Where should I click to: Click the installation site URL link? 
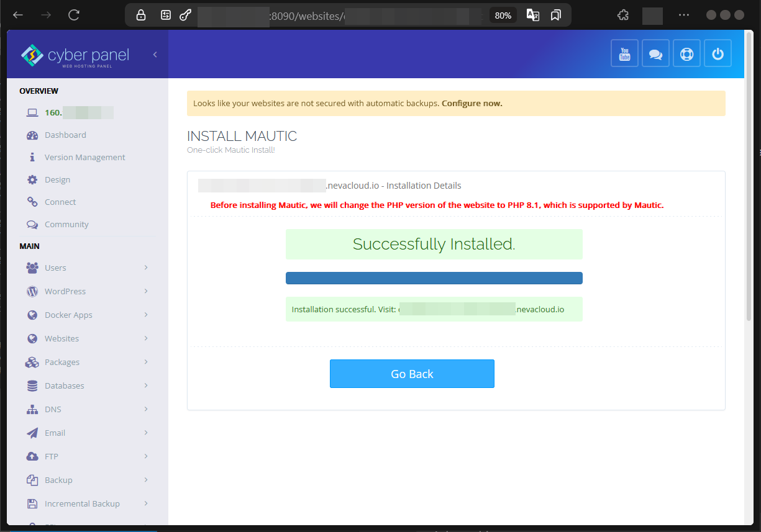(x=481, y=309)
